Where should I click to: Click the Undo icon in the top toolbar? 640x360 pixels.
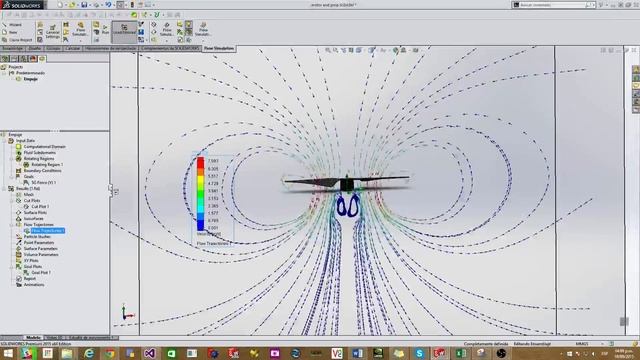pyautogui.click(x=108, y=5)
